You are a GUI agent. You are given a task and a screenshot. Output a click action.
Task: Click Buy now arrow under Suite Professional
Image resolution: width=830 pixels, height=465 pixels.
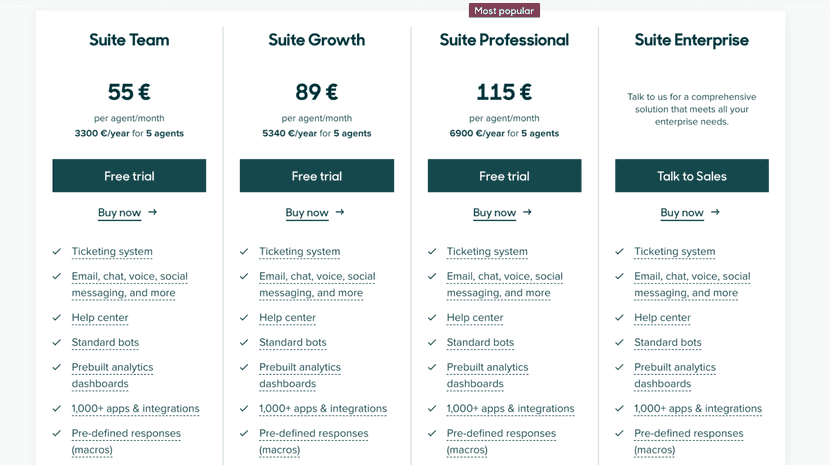tap(527, 212)
